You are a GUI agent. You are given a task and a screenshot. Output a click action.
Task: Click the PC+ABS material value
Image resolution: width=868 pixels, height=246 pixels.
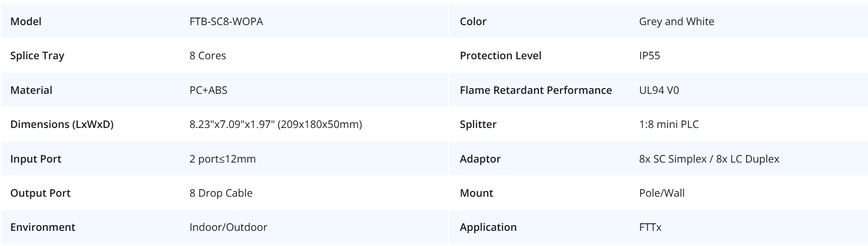click(208, 90)
